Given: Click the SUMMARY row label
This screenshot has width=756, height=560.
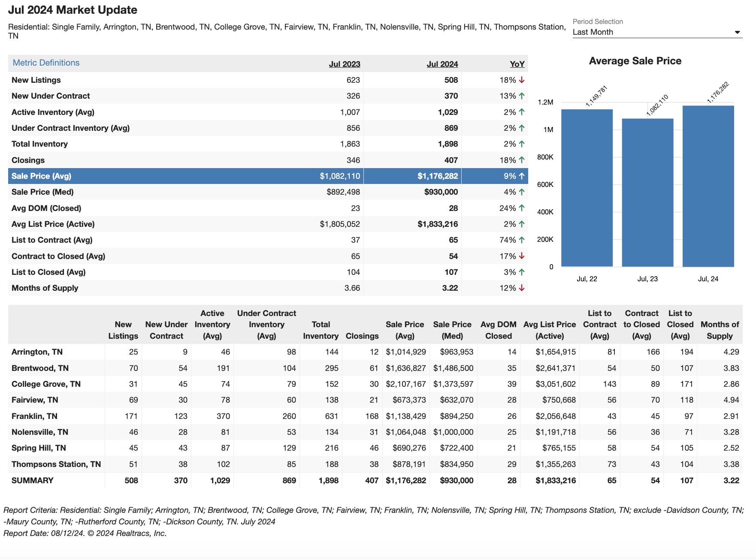Looking at the screenshot, I should [x=33, y=480].
